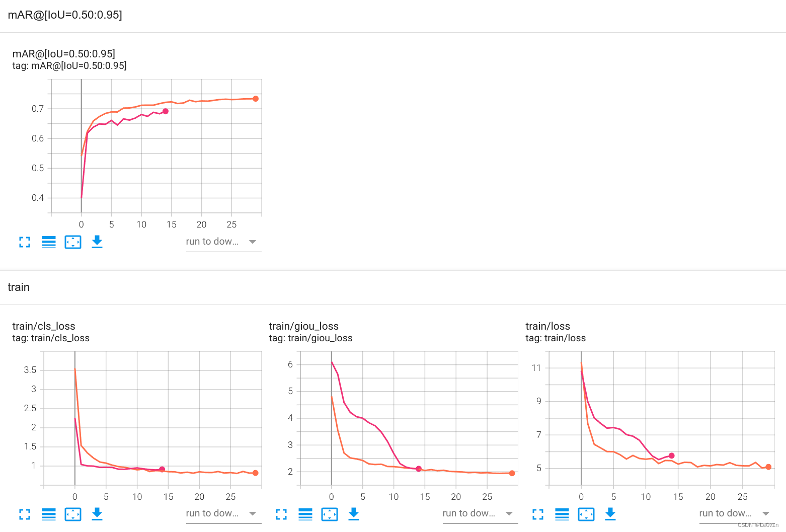Expand train/giou_loss chart to full size

[x=281, y=514]
